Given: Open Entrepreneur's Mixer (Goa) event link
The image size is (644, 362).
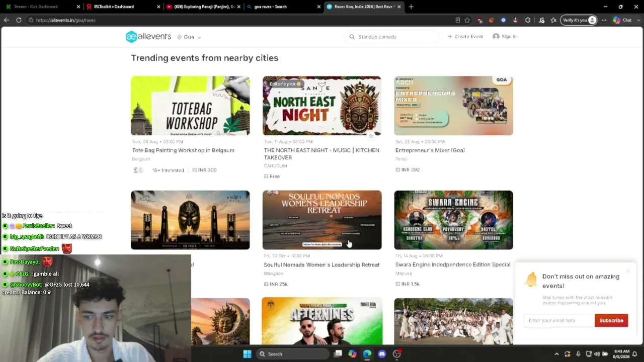Looking at the screenshot, I should click(x=430, y=150).
